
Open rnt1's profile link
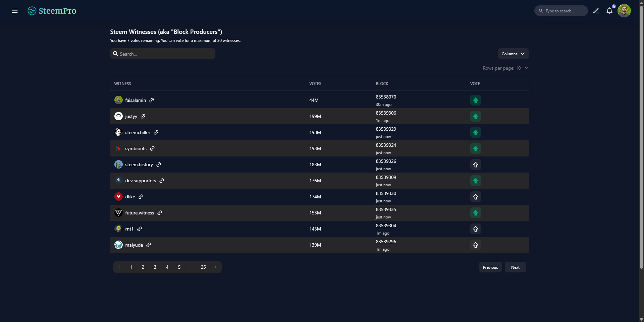[x=129, y=229]
